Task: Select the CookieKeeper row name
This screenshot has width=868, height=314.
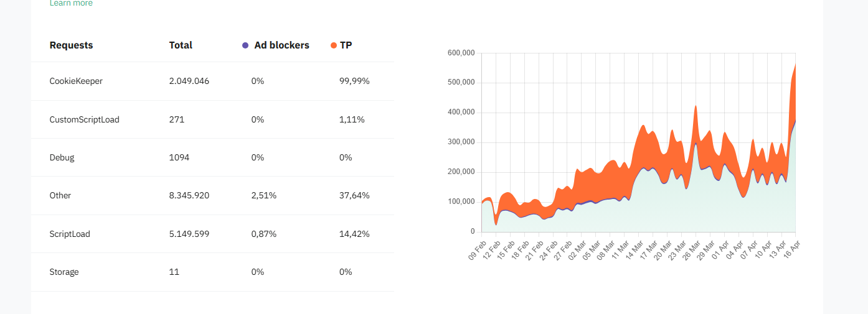Action: (76, 81)
